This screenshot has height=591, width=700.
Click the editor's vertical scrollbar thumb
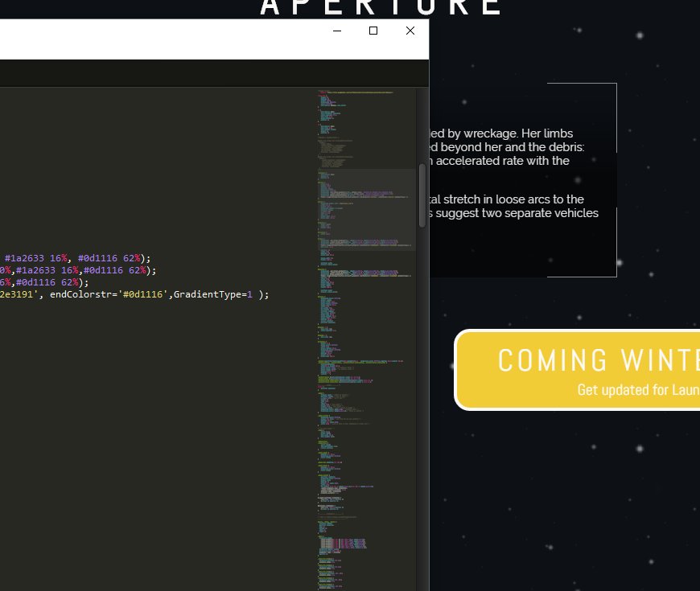coord(422,196)
